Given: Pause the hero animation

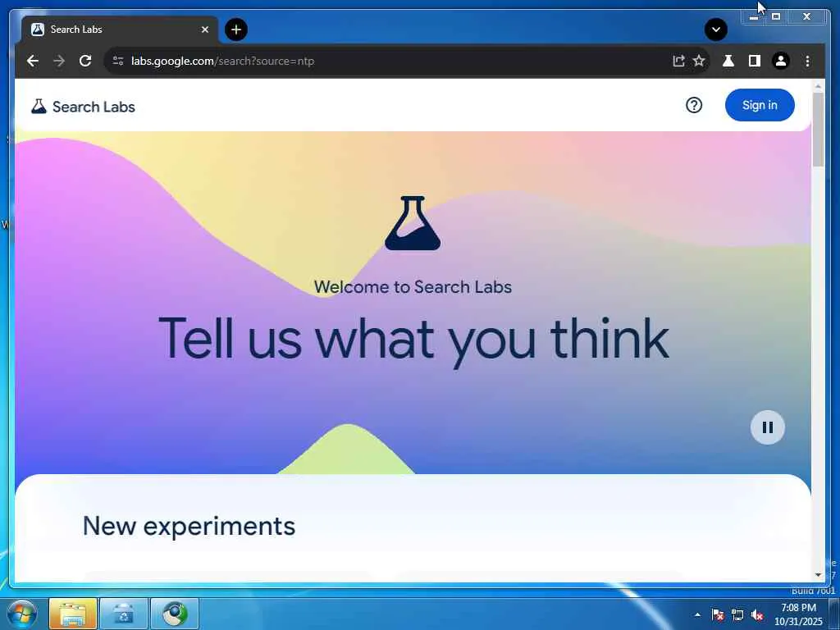Looking at the screenshot, I should point(768,427).
